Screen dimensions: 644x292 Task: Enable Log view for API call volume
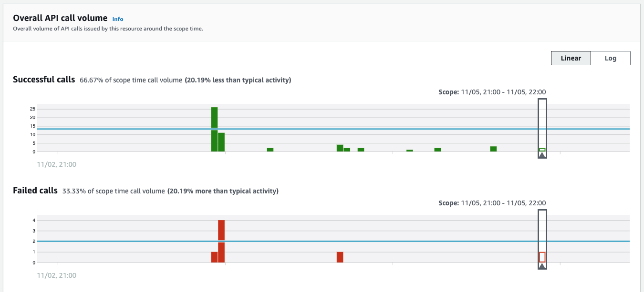coord(611,58)
